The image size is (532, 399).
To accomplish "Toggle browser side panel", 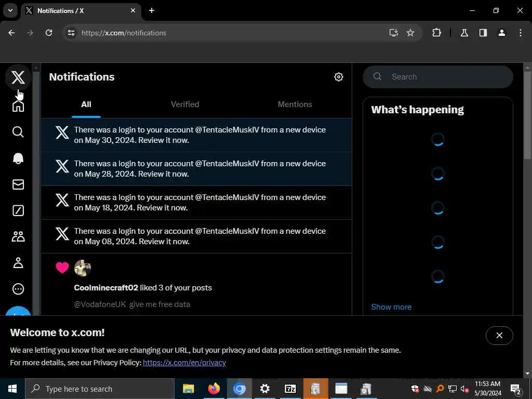I will [483, 33].
